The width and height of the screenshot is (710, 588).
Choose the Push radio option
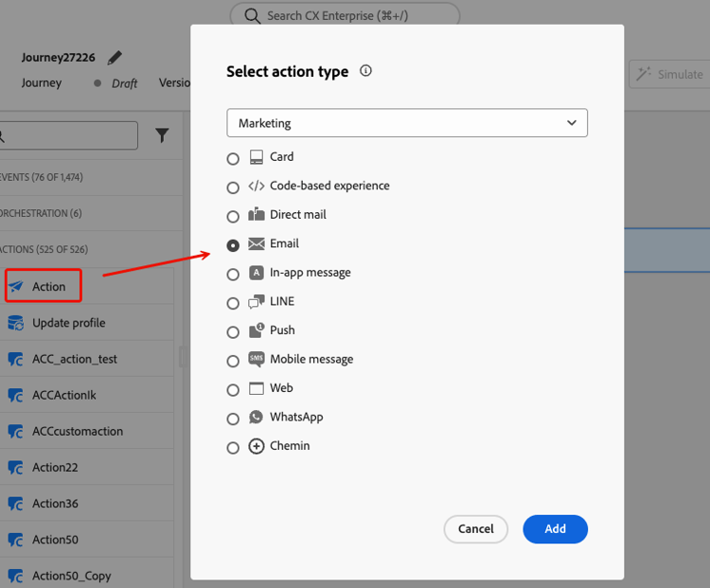(233, 332)
